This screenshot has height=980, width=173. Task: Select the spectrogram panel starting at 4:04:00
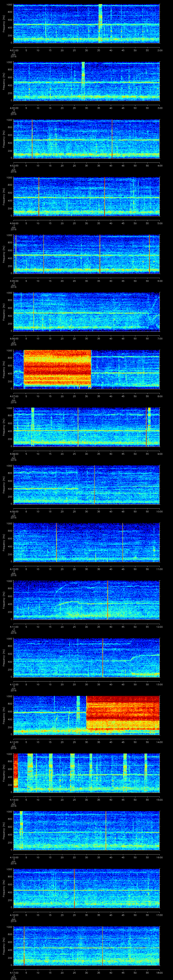(x=86, y=197)
